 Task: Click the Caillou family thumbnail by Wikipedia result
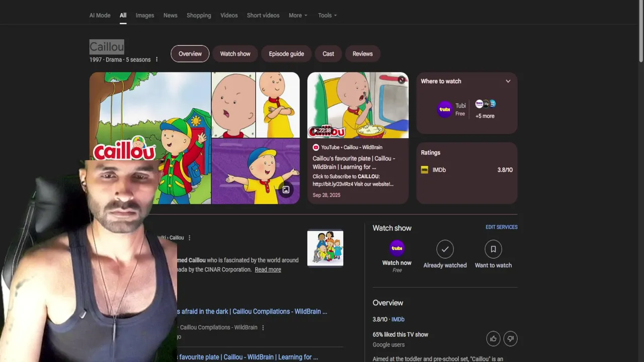(326, 248)
